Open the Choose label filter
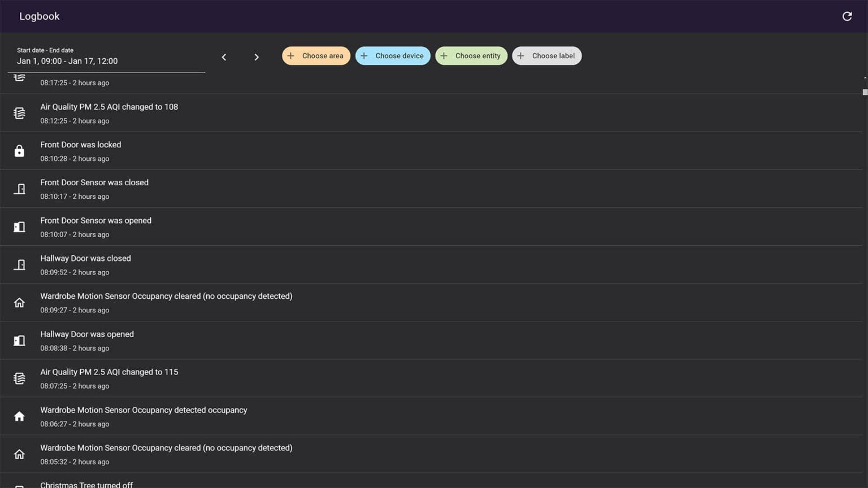Image resolution: width=868 pixels, height=488 pixels. (546, 56)
